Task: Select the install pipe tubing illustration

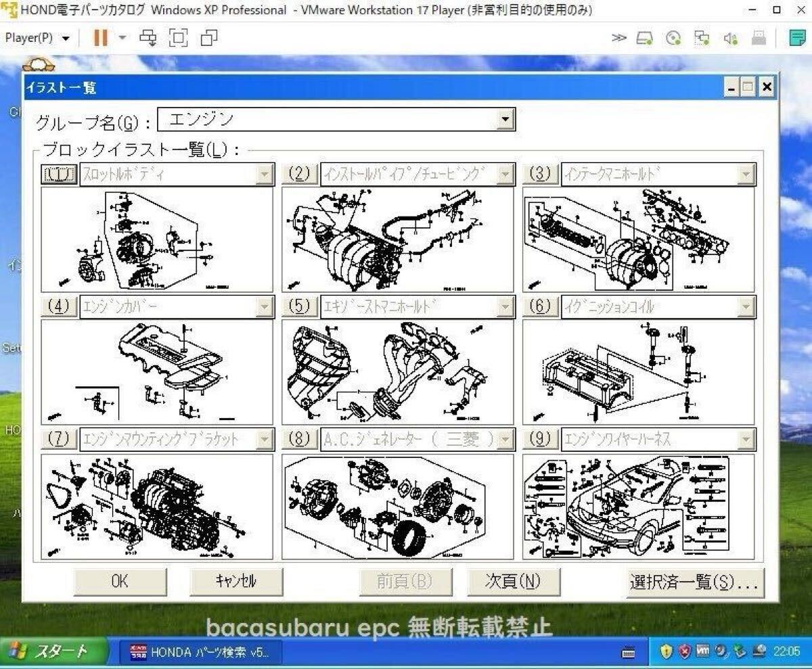Action: (x=398, y=239)
